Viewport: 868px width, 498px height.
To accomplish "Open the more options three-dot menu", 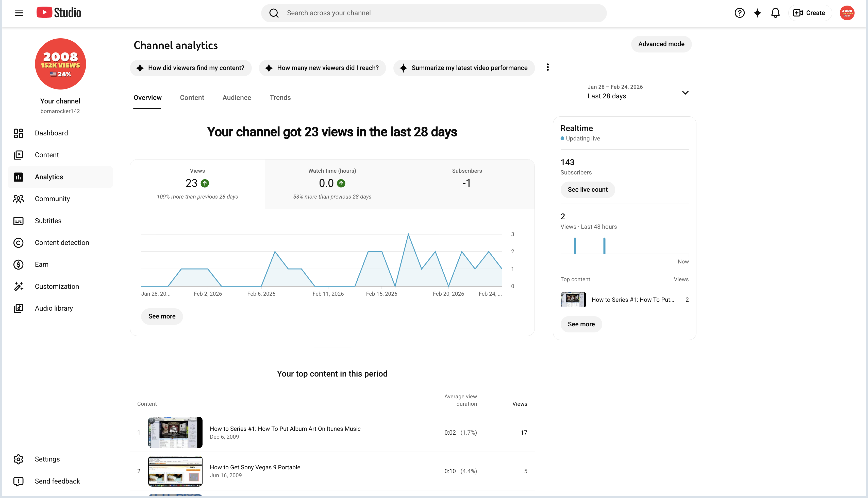I will coord(548,67).
